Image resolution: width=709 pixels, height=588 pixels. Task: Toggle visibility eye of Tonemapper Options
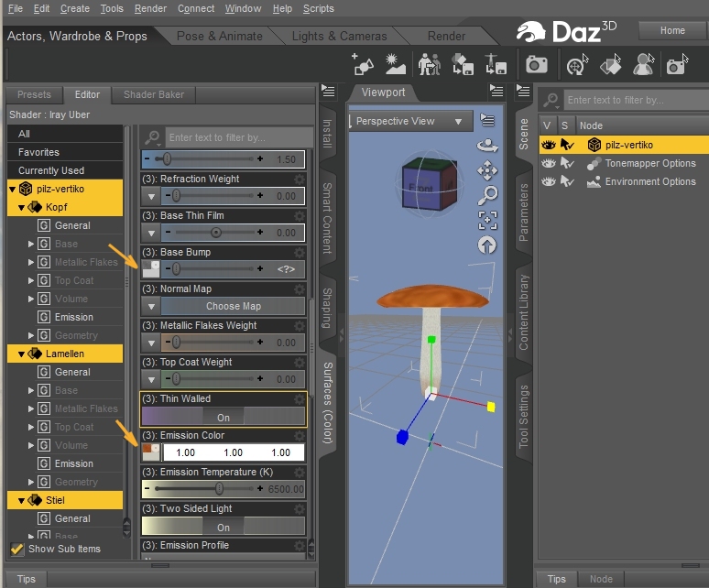click(x=549, y=163)
